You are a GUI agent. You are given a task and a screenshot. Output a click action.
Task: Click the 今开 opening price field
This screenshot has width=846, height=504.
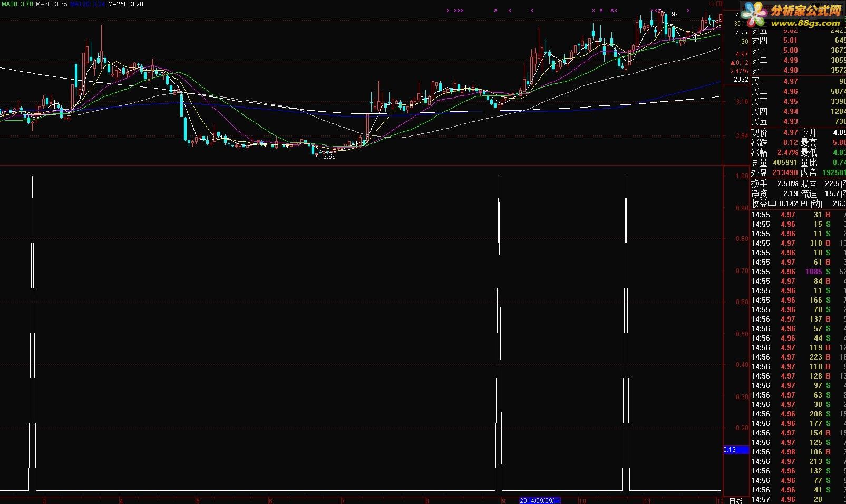[823, 132]
